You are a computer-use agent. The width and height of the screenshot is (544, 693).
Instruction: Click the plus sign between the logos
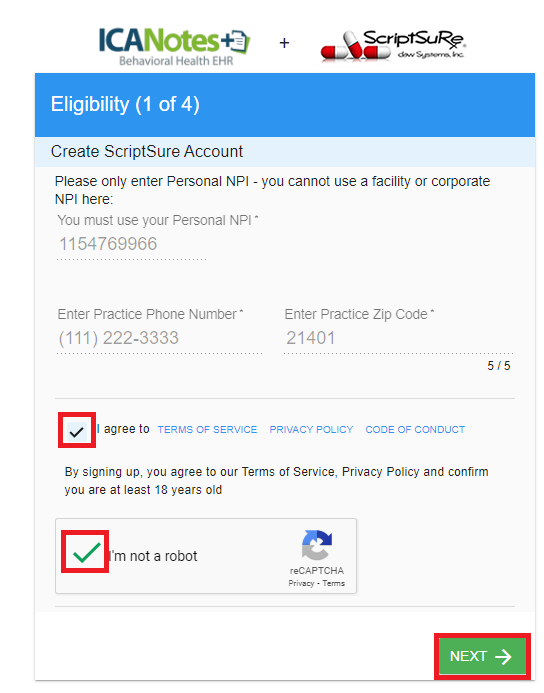(284, 43)
